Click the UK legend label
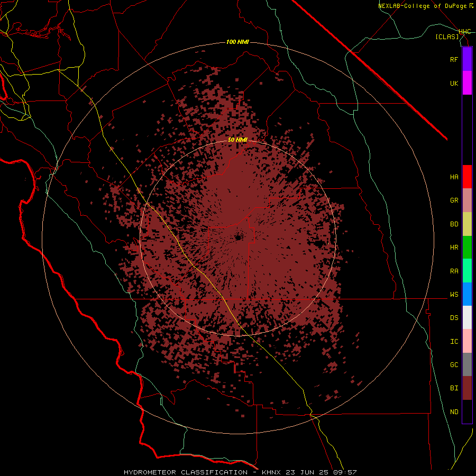The height and width of the screenshot is (476, 476). click(x=454, y=83)
